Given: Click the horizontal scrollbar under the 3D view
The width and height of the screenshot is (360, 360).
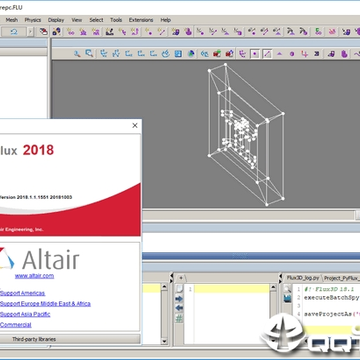Looking at the screenshot, I should (x=248, y=214).
